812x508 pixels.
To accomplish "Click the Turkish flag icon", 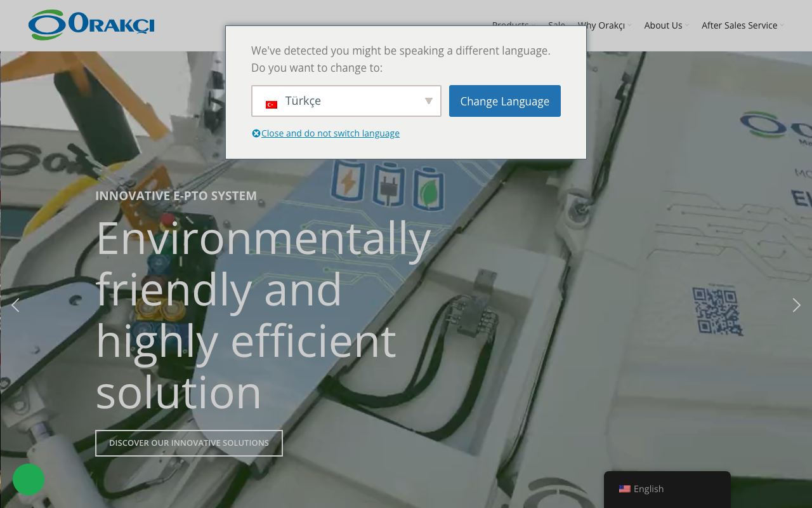I will click(272, 104).
